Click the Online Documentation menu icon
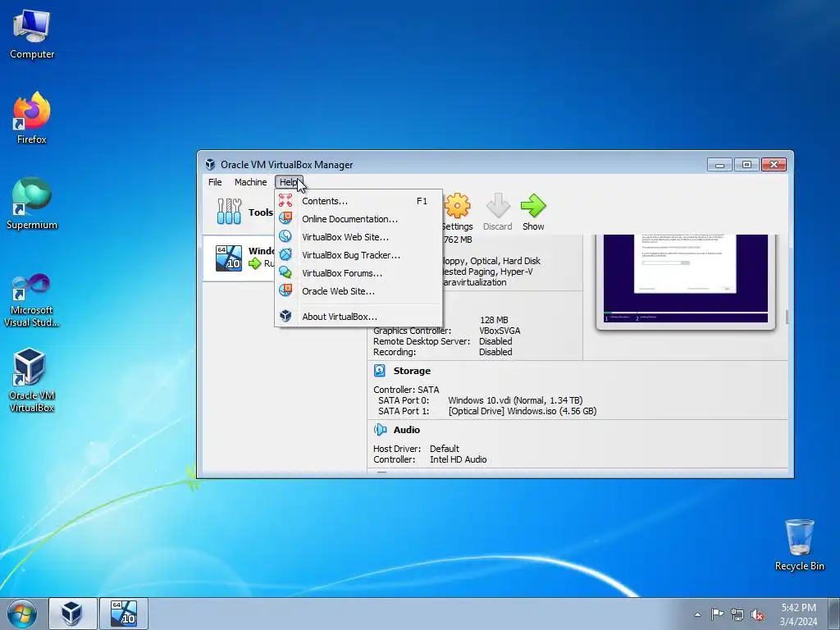 pyautogui.click(x=285, y=218)
